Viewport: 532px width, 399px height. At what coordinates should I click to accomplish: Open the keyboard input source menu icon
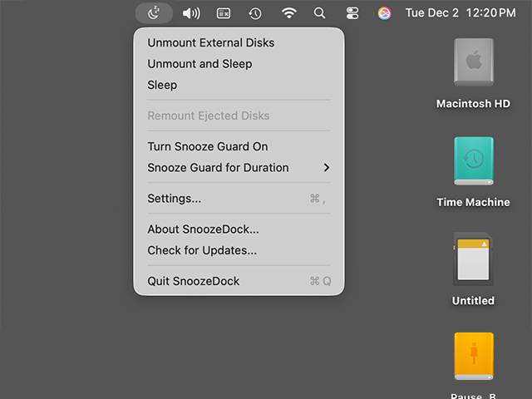(x=224, y=13)
